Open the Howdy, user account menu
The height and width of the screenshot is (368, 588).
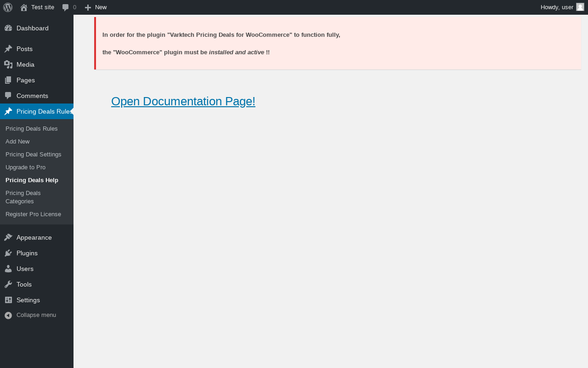(x=562, y=7)
